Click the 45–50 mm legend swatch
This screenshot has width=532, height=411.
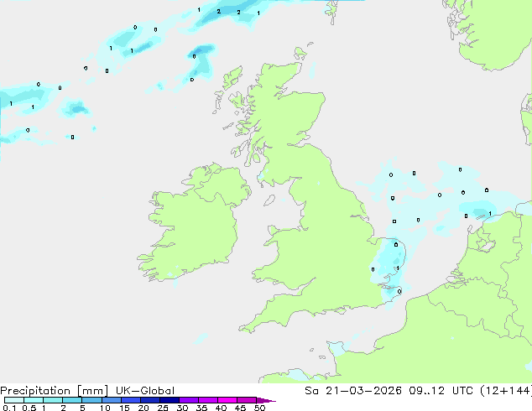tap(247, 400)
